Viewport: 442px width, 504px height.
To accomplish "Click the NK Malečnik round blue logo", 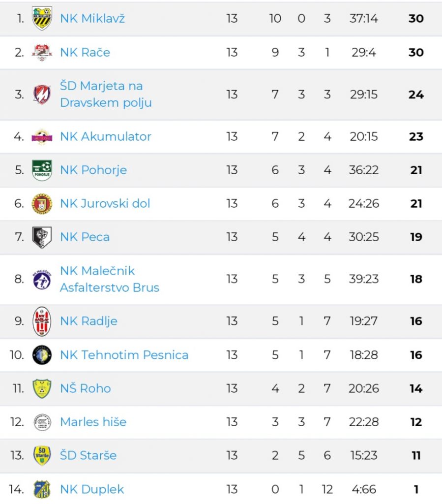I will 42,279.
